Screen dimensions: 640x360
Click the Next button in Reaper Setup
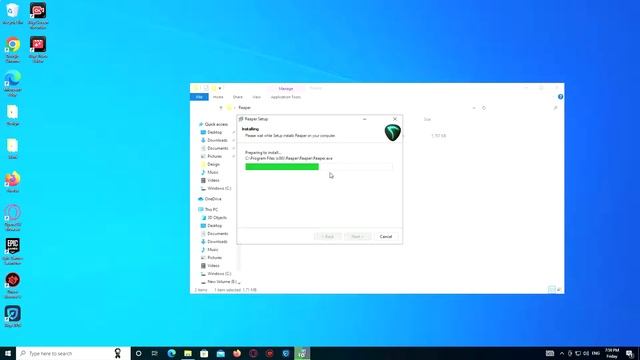(x=357, y=237)
